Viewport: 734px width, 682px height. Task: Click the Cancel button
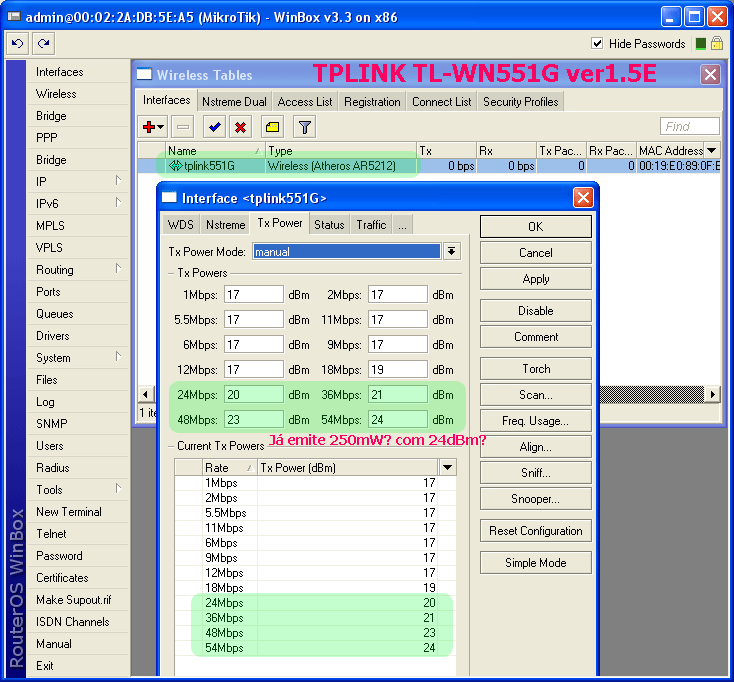(536, 253)
